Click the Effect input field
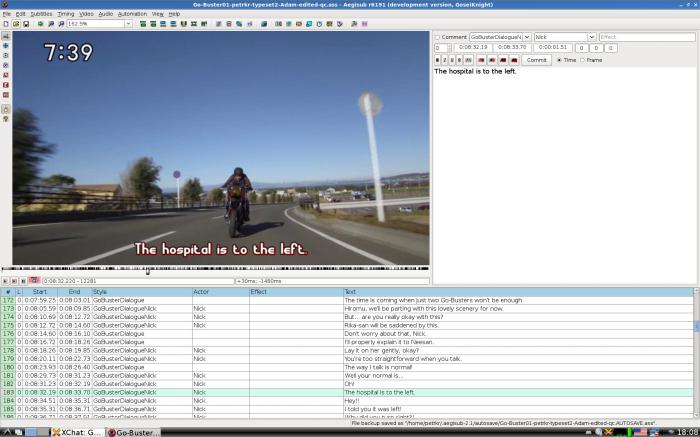This screenshot has height=437, width=700. pyautogui.click(x=647, y=37)
